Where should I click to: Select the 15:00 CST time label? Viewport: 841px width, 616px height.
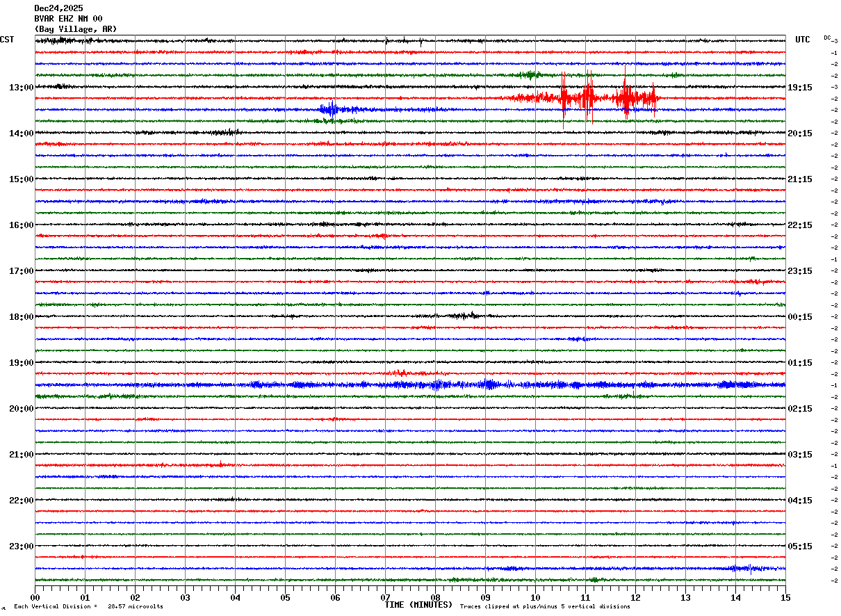coord(22,179)
